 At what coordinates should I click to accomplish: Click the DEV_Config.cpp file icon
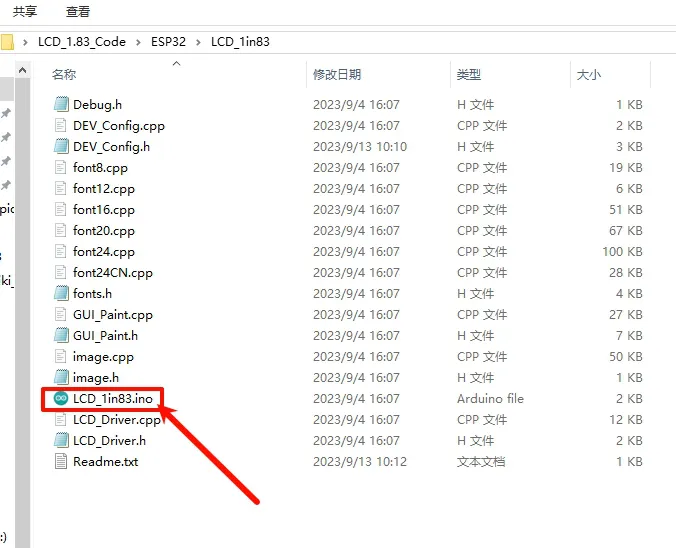pos(61,125)
